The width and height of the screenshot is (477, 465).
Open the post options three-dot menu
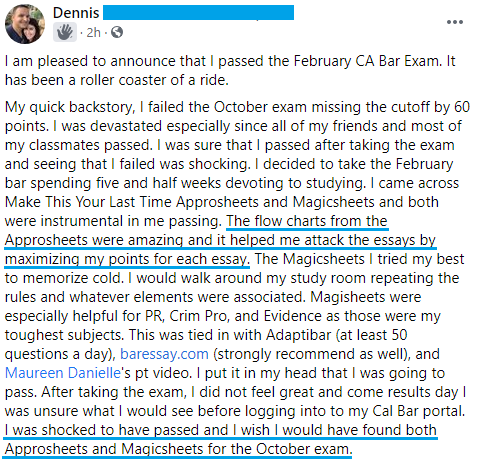(x=455, y=22)
